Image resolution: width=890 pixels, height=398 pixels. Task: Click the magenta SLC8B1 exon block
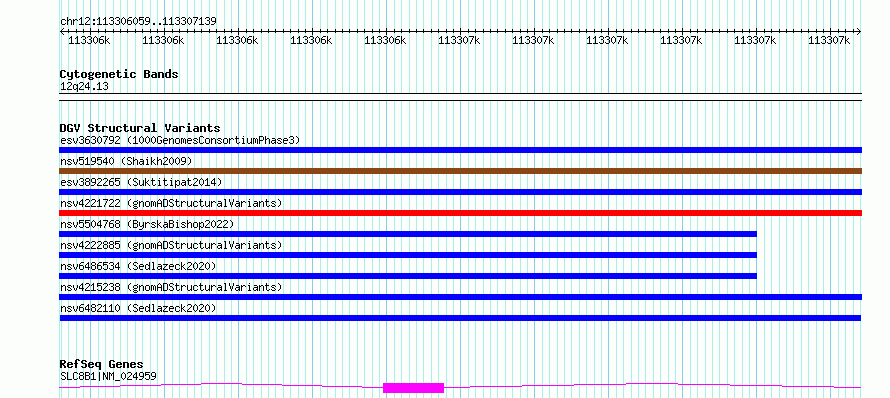click(x=413, y=388)
